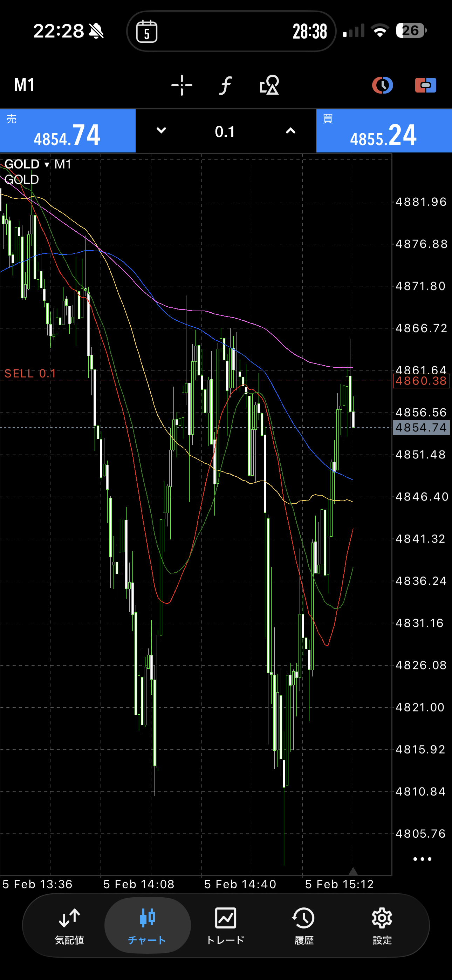Open the drawing objects shapes tool

point(269,85)
